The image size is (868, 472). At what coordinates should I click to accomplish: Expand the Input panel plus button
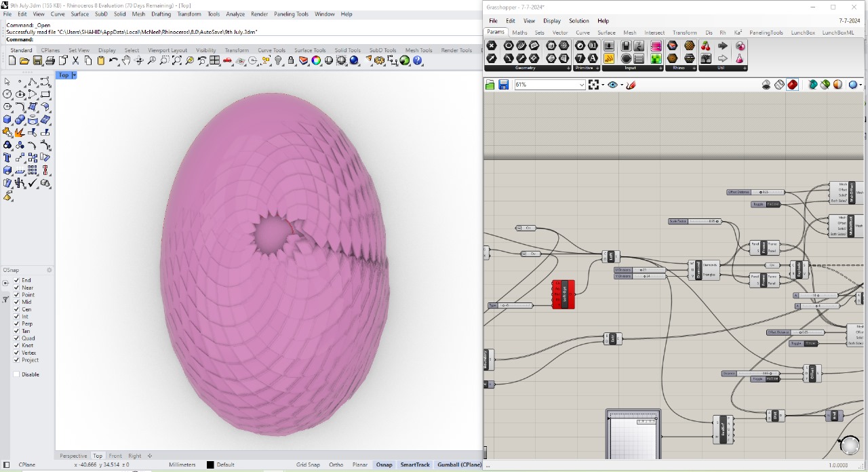(660, 68)
